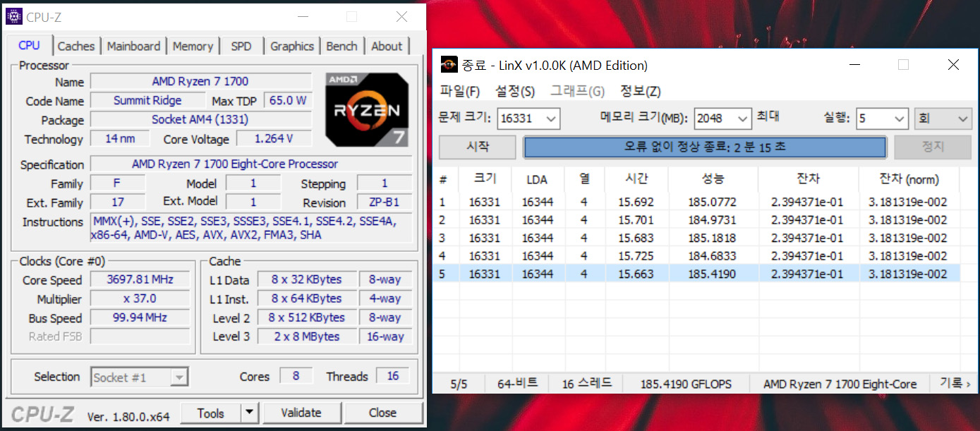
Task: Click the 99.94 MHz bus speed value
Action: (x=140, y=317)
